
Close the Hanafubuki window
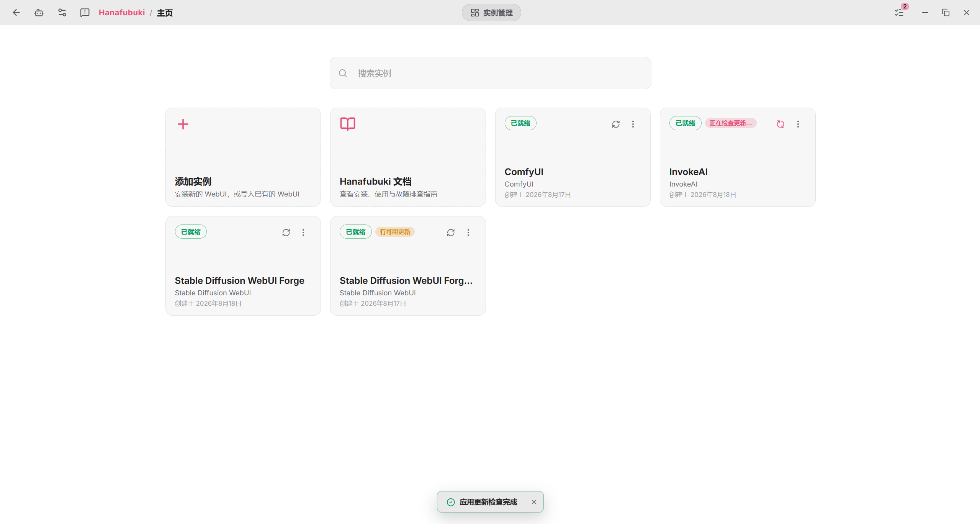(967, 13)
